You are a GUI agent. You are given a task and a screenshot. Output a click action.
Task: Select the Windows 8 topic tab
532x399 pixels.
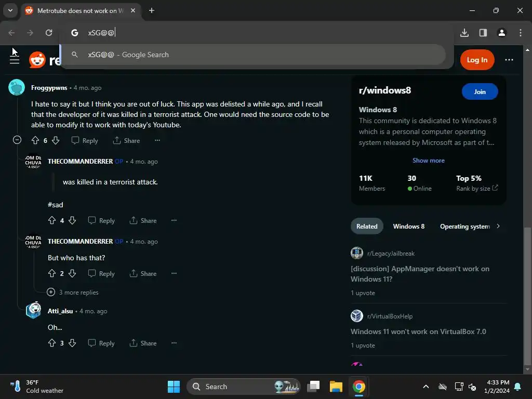tap(408, 227)
